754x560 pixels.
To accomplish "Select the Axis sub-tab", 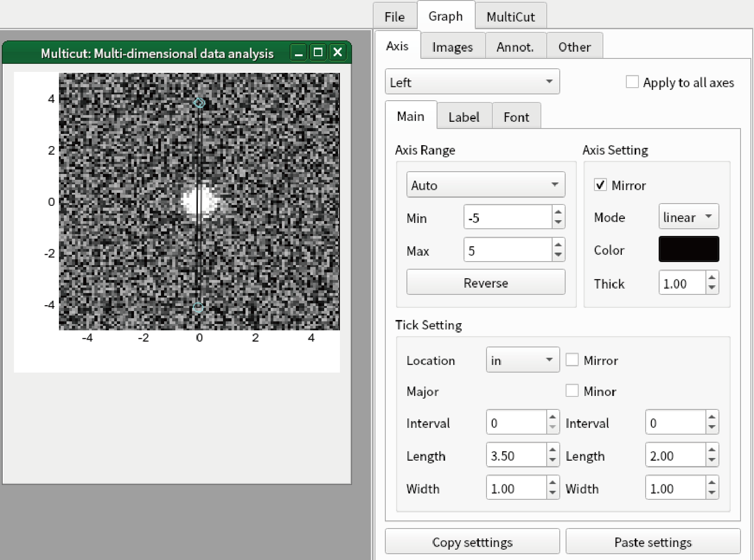I will [x=397, y=46].
